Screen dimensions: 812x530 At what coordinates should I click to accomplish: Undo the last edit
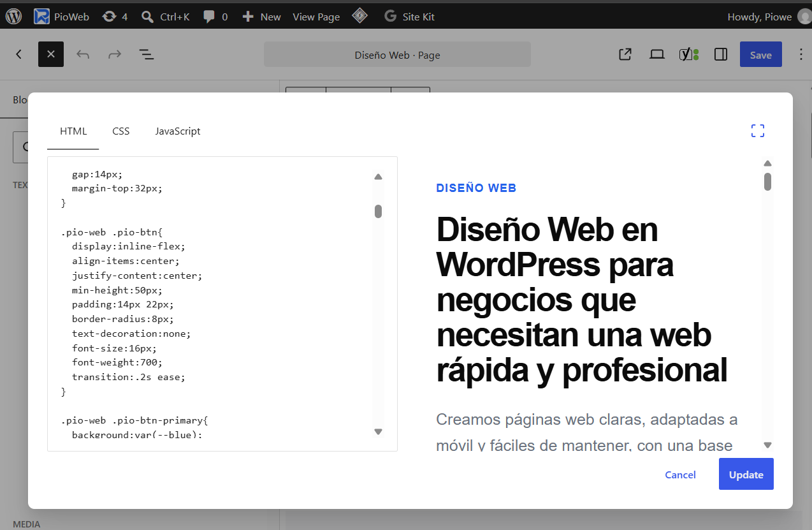83,55
